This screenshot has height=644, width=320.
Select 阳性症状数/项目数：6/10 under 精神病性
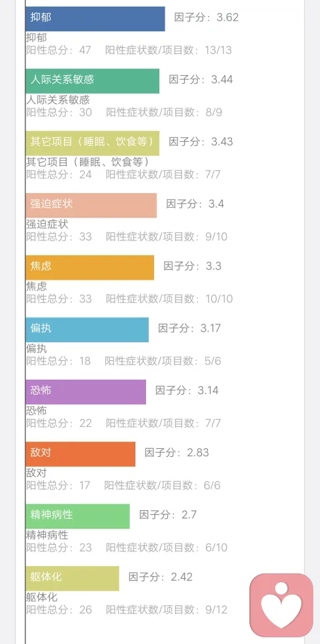pos(167,547)
